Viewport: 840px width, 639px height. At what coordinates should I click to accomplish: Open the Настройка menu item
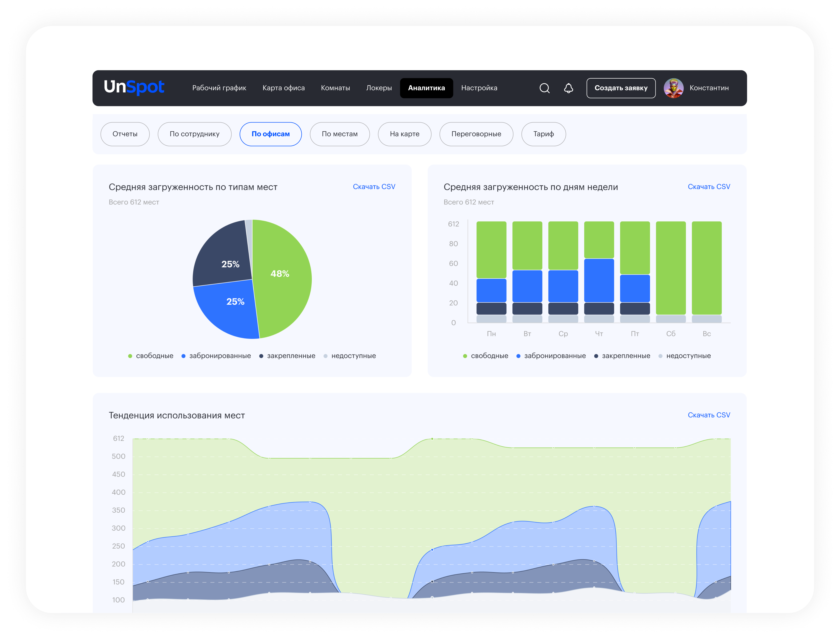tap(479, 88)
